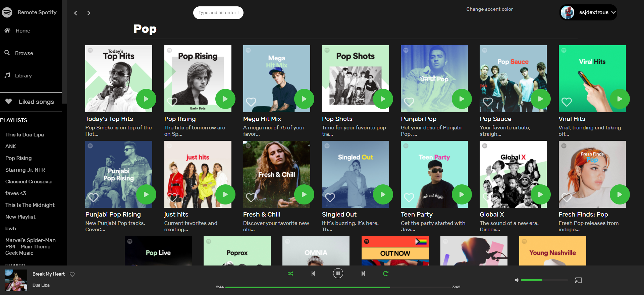
Task: Open the OUT NOW playlist cover
Action: click(x=395, y=251)
